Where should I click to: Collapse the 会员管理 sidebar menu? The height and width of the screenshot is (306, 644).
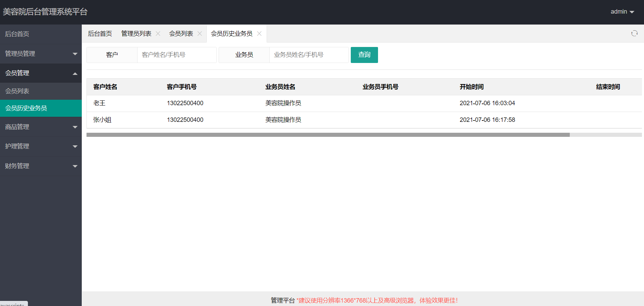[x=41, y=73]
